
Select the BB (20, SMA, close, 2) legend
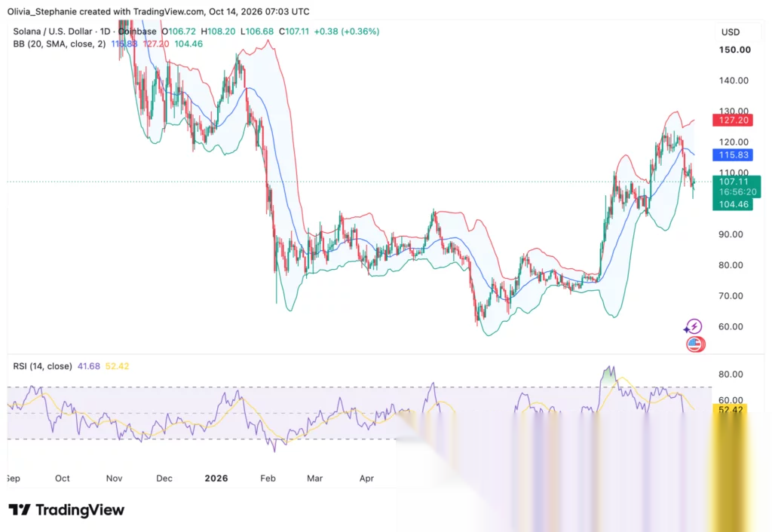[x=59, y=44]
